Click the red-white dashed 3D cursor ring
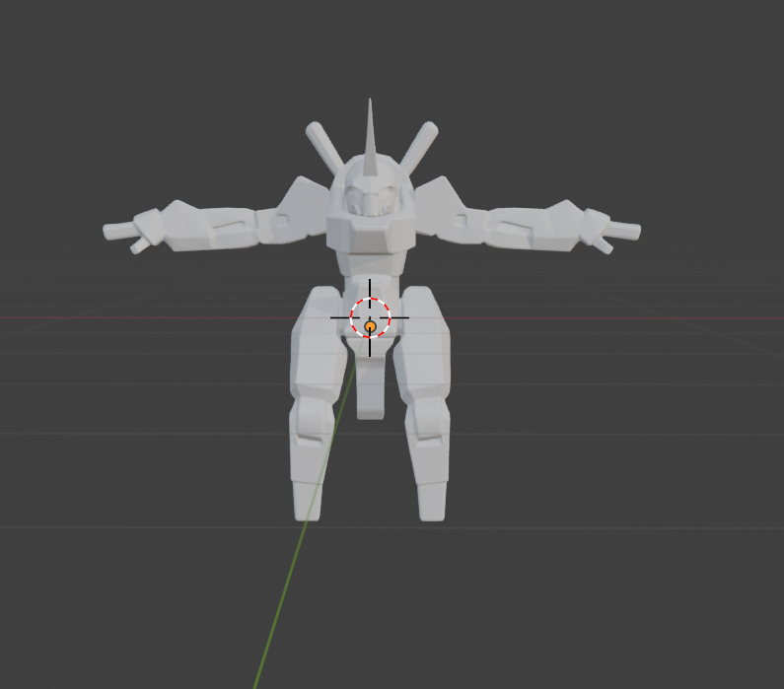The image size is (784, 689). click(370, 317)
